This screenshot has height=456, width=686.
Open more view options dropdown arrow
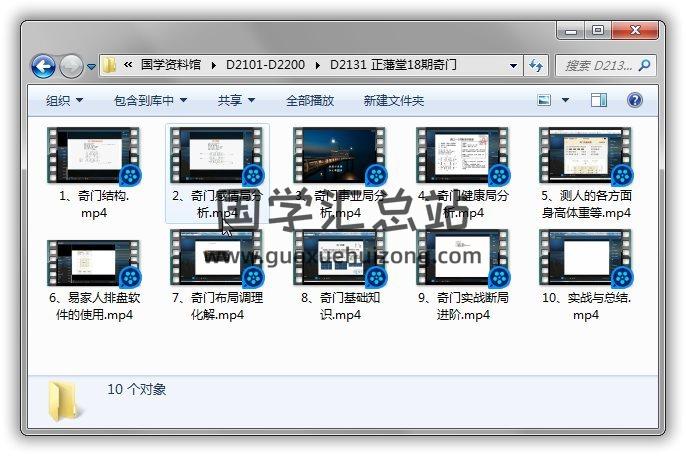(565, 100)
